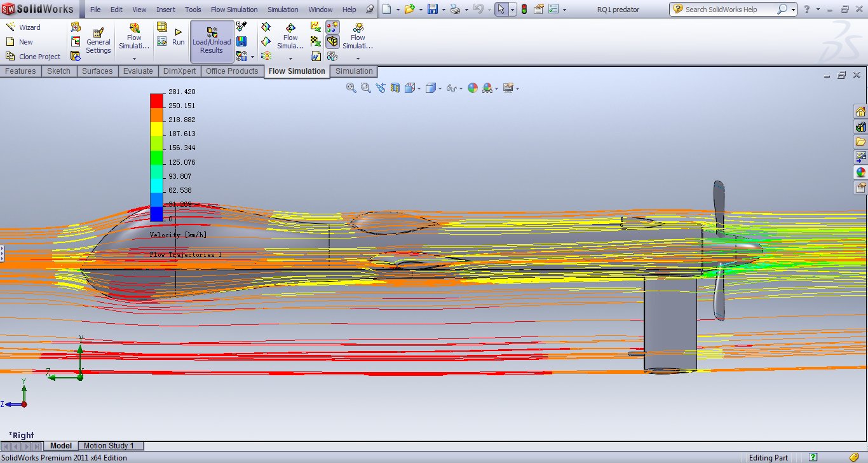Click the yellow tag icon in status bar
Image resolution: width=868 pixels, height=463 pixels.
pyautogui.click(x=854, y=457)
